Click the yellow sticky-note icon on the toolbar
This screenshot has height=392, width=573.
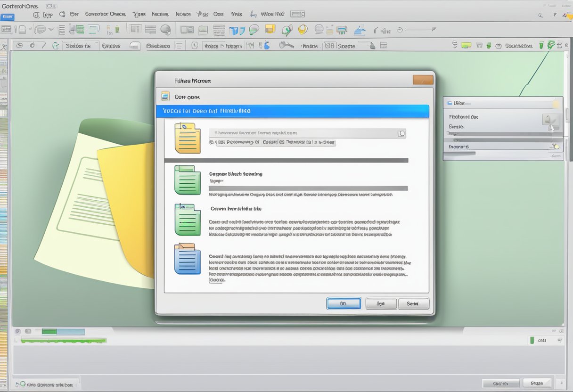coord(270,29)
